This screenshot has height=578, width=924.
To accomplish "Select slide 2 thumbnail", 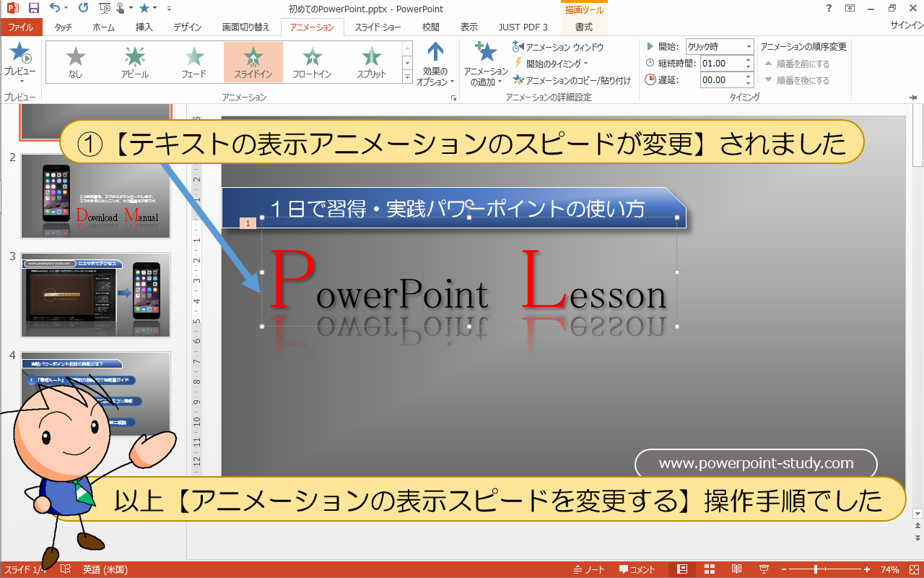I will tap(96, 196).
